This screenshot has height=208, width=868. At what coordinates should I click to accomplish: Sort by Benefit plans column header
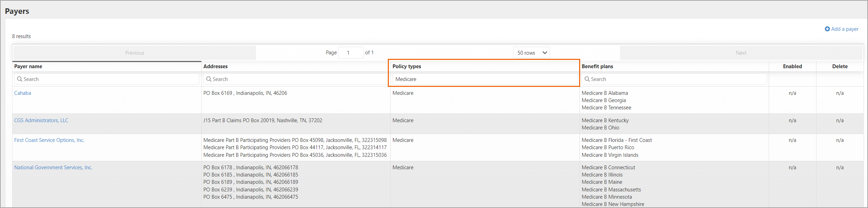(597, 66)
